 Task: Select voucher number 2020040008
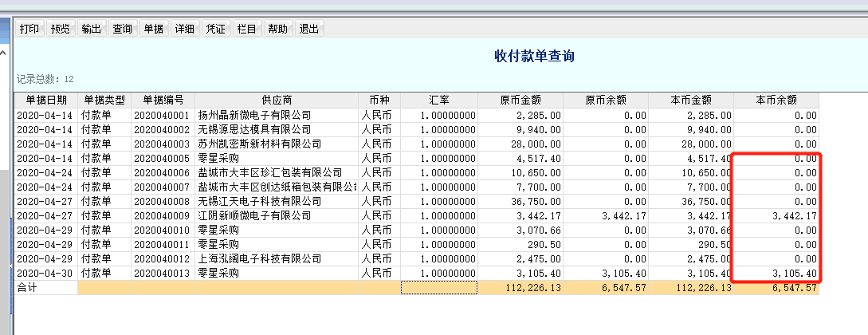tap(163, 202)
